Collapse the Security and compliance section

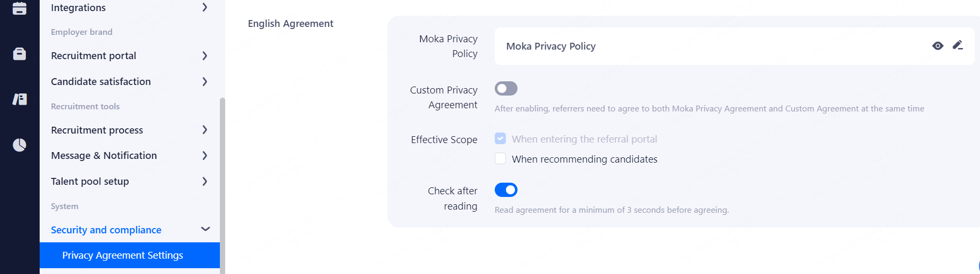pos(206,229)
